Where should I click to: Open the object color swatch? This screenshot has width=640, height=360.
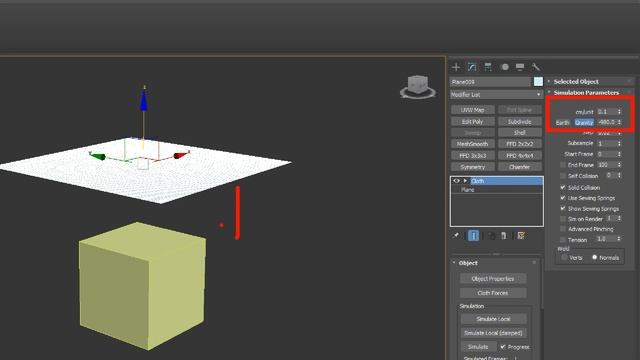click(x=538, y=82)
